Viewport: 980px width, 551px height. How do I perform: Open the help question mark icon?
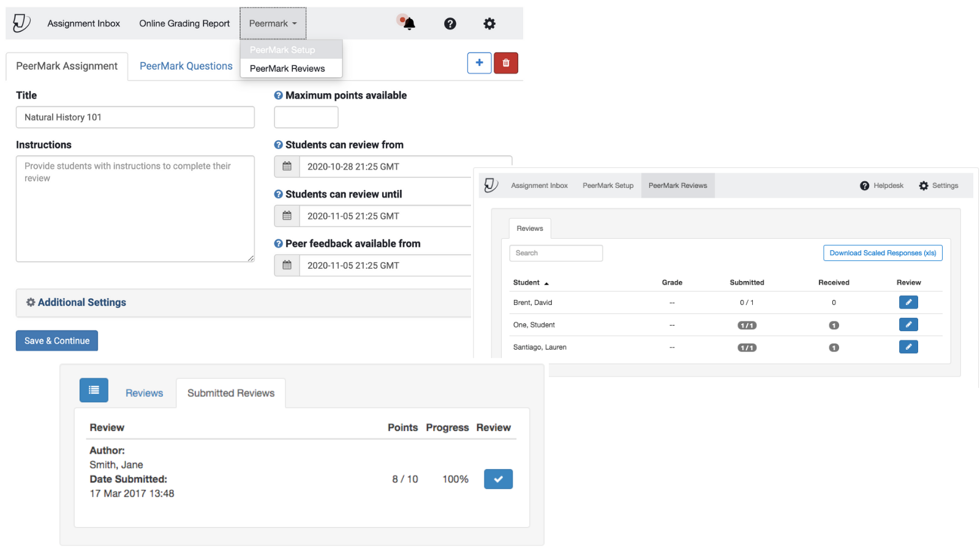450,23
